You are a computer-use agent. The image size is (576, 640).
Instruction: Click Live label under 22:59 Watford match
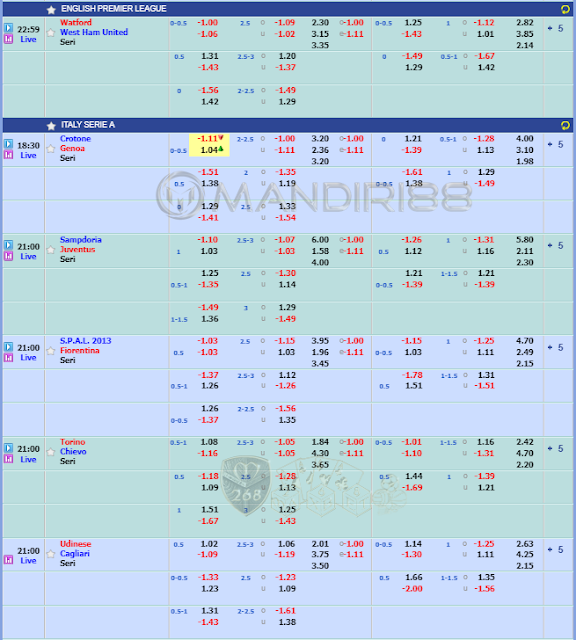(28, 39)
